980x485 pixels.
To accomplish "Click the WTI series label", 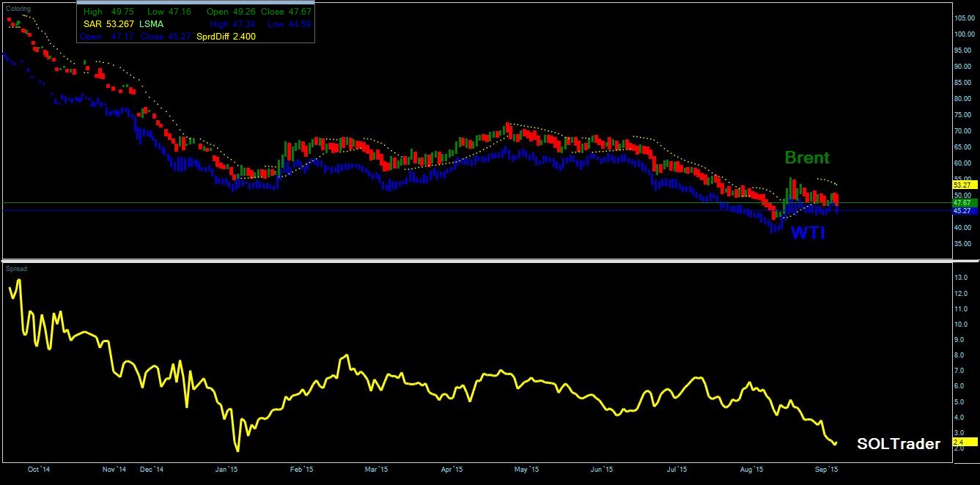I will [808, 233].
